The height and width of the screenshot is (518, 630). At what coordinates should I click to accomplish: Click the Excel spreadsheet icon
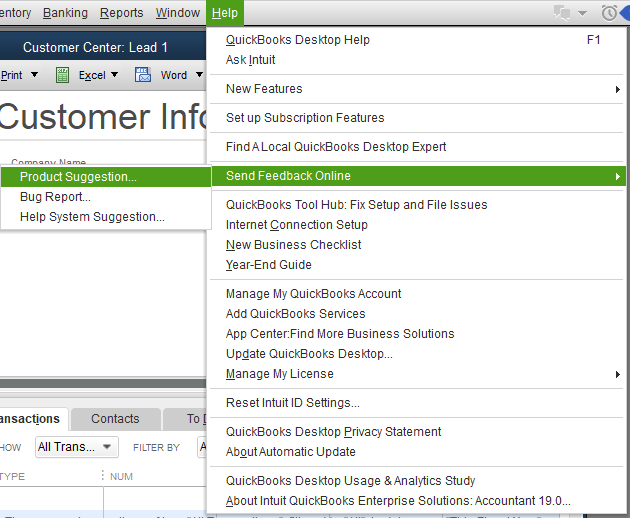(62, 75)
